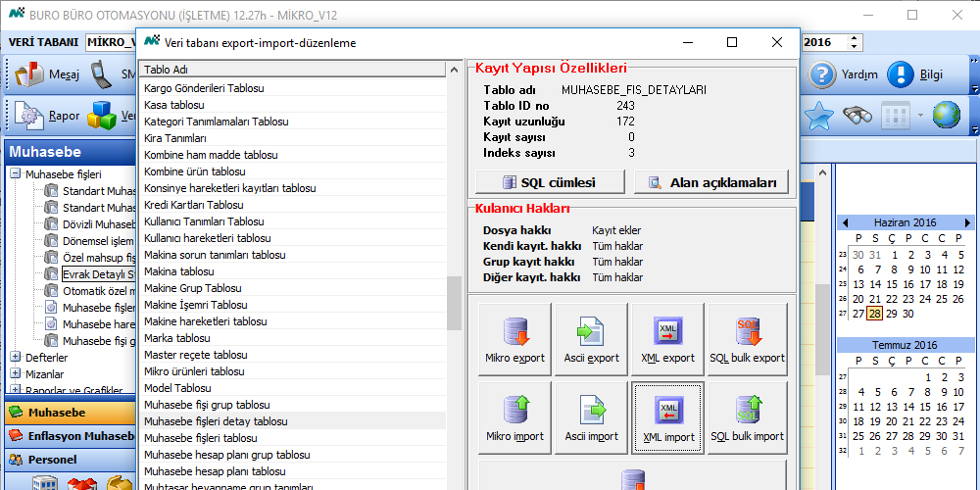This screenshot has height=490, width=980.
Task: Expand the Mizanlar tree node
Action: [16, 374]
